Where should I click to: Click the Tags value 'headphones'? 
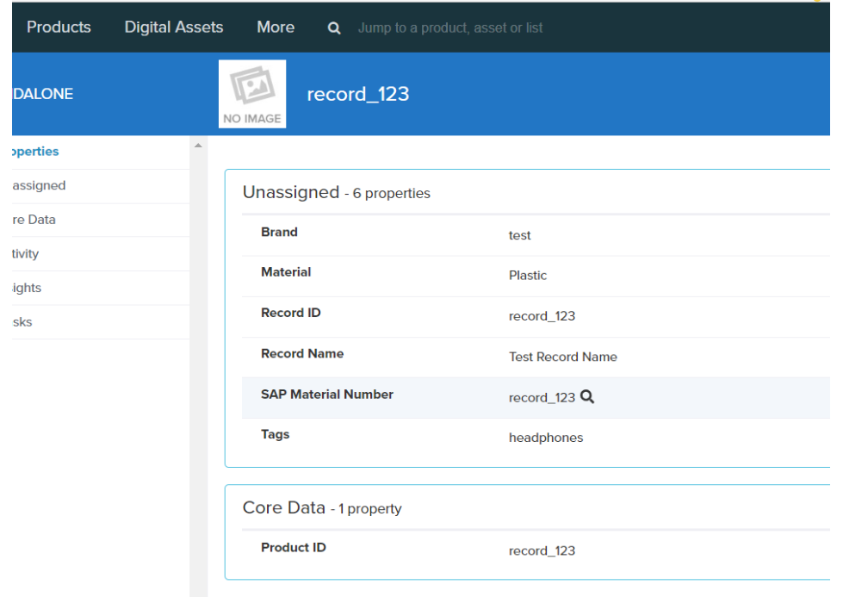tap(545, 438)
